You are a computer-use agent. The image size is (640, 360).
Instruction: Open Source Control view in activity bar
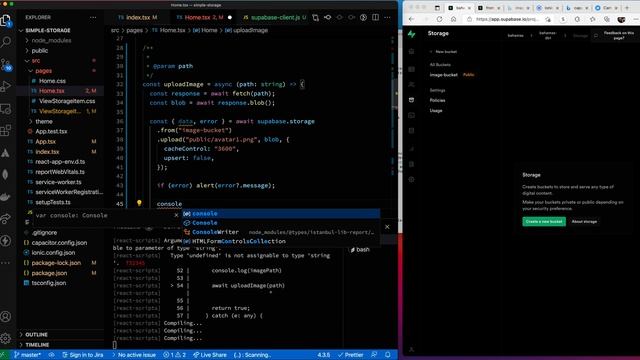pyautogui.click(x=6, y=64)
